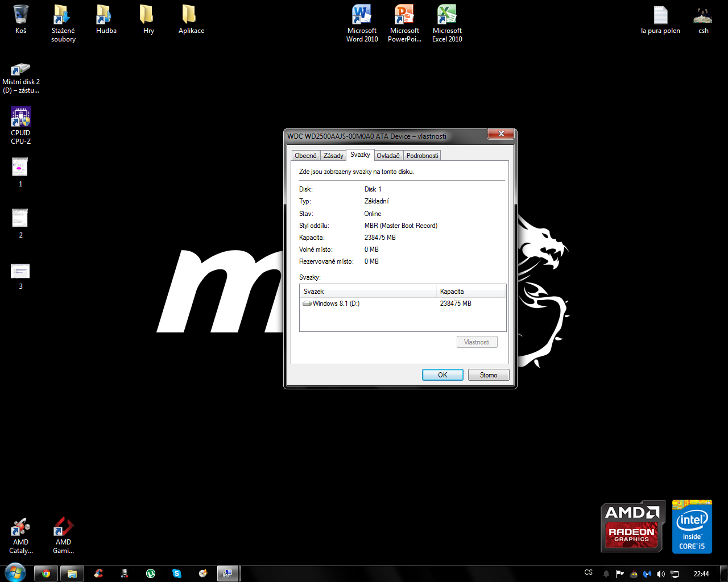Viewport: 728px width, 582px height.
Task: Switch to the Obecné tab
Action: (305, 156)
